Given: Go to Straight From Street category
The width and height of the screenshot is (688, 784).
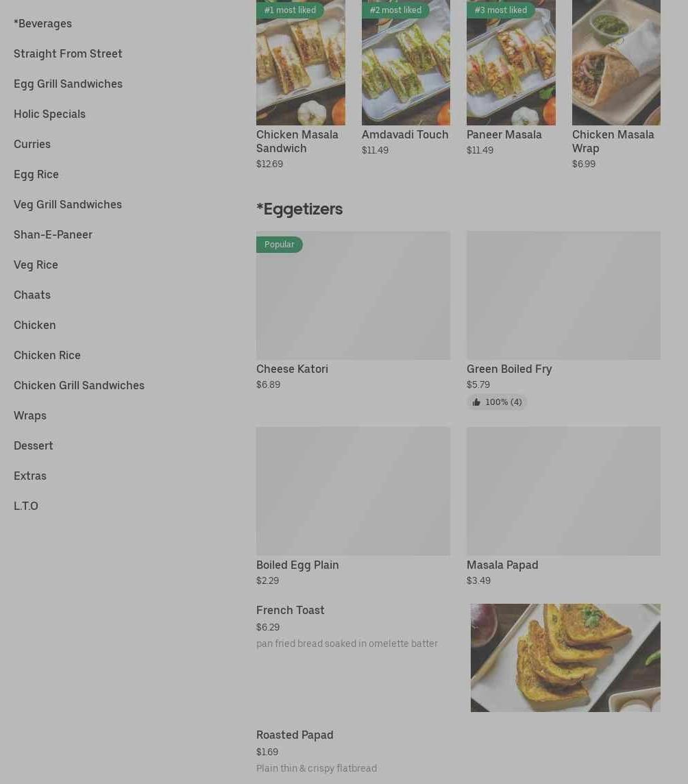Looking at the screenshot, I should click(x=68, y=53).
